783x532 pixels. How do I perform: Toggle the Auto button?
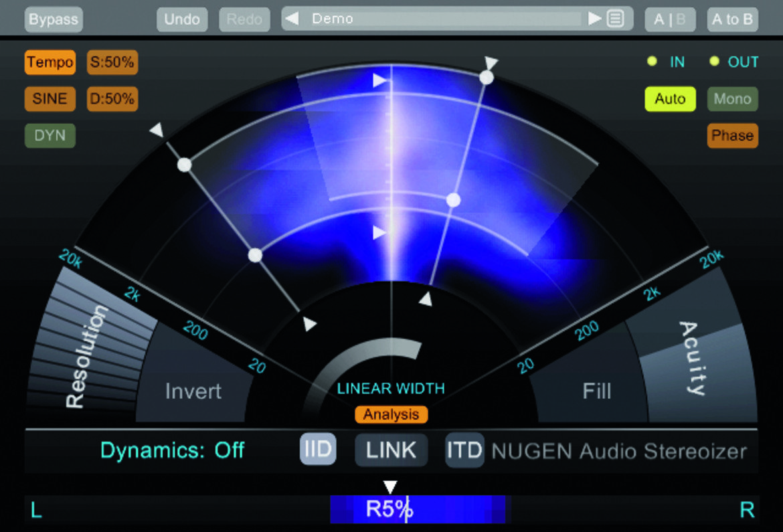(x=670, y=99)
